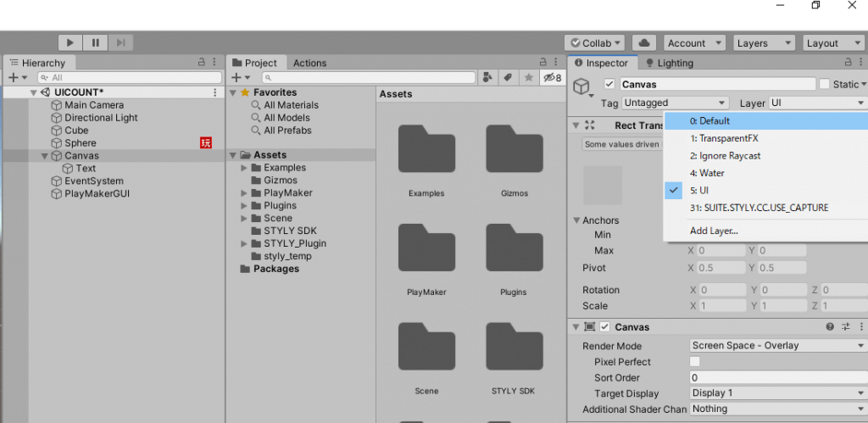Collapse the Canvas item in Hierarchy
Viewport: 868px width, 423px height.
45,156
